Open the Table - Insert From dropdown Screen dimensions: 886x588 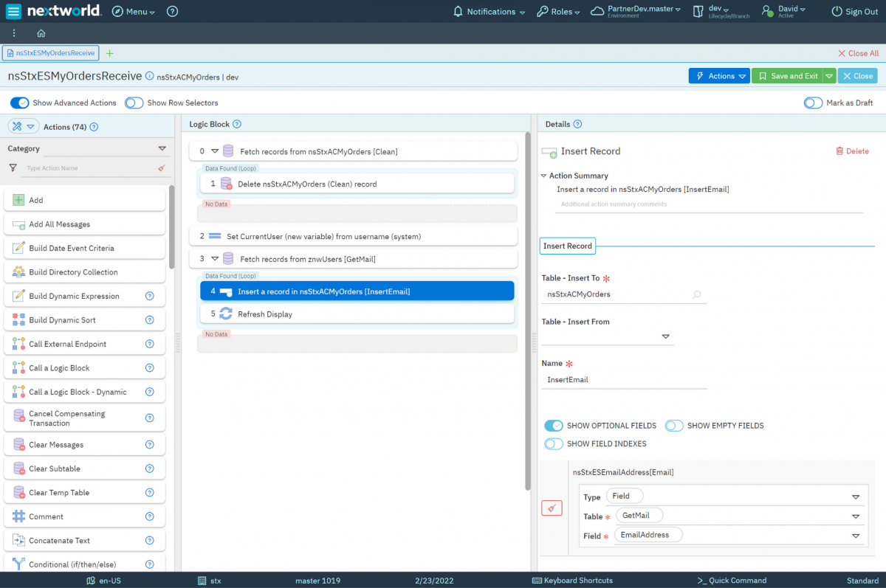[665, 336]
